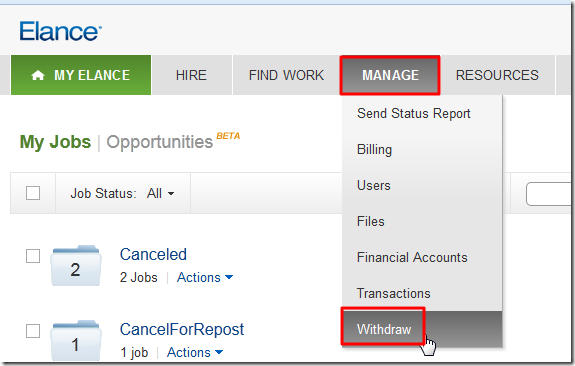Choose Send Status Report from Manage menu

(422, 114)
